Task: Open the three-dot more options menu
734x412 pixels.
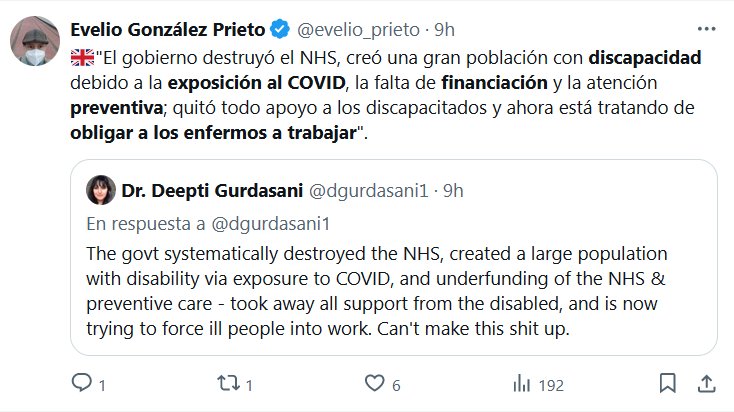Action: tap(708, 28)
